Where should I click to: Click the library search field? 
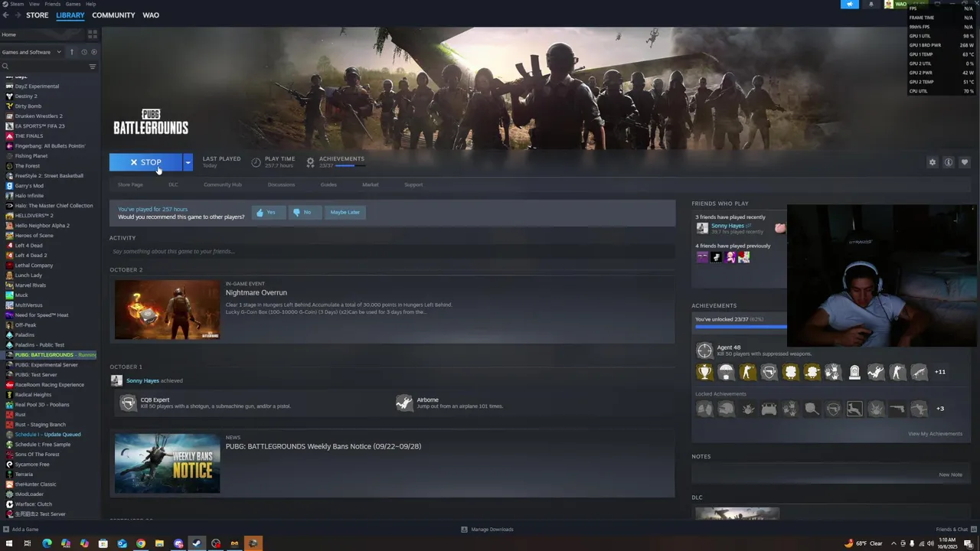pyautogui.click(x=44, y=67)
